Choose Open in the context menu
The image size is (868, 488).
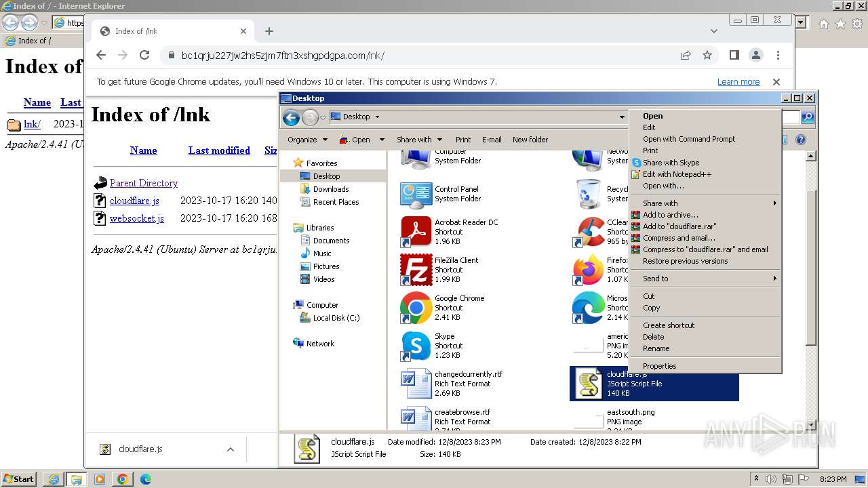705,116
